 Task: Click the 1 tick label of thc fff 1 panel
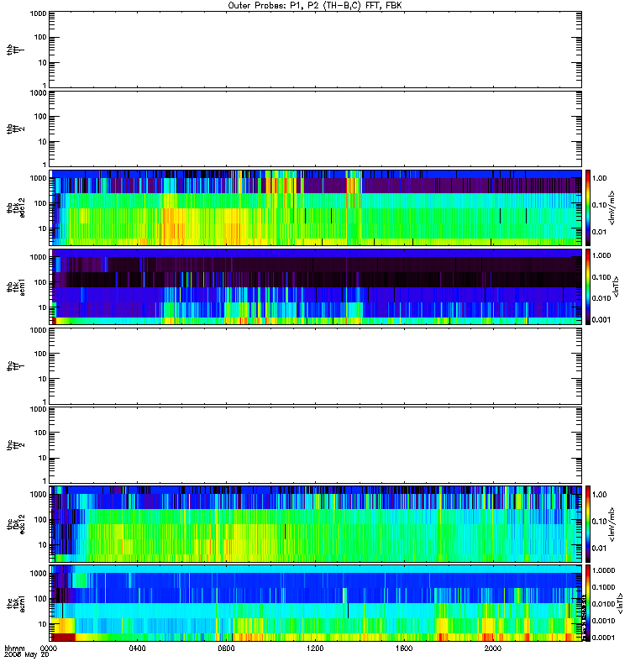[45, 402]
